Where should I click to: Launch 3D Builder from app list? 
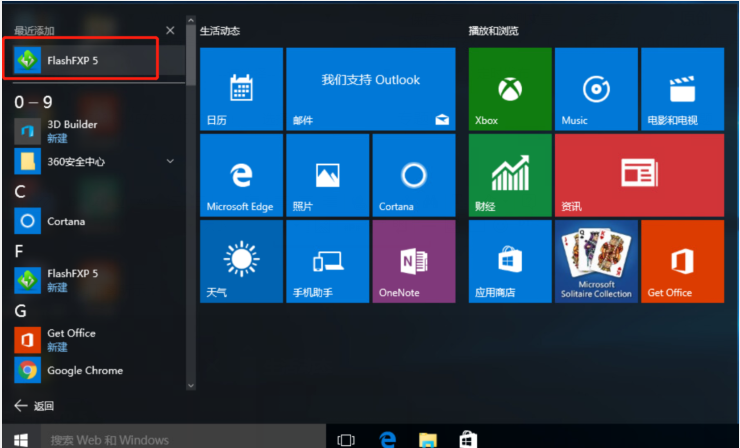(99, 131)
